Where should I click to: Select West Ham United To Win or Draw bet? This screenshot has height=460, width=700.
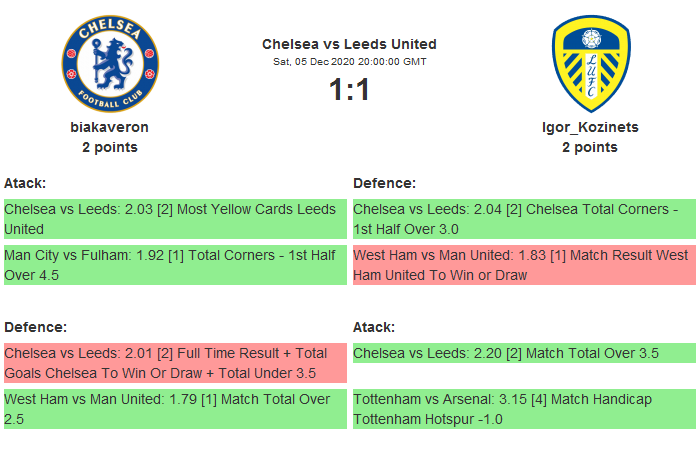[524, 265]
